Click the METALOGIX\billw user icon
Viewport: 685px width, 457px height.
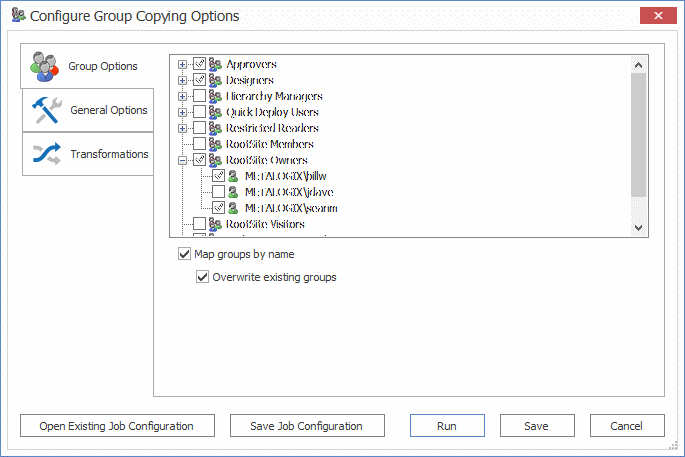pyautogui.click(x=233, y=176)
